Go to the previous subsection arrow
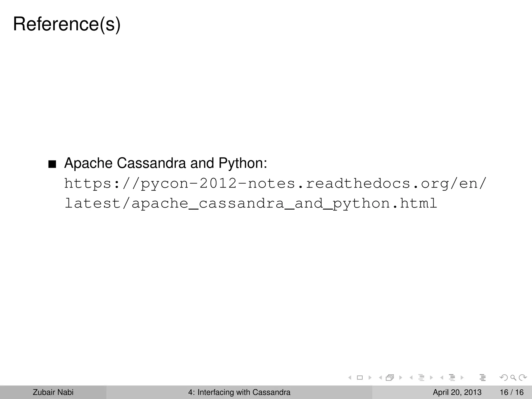The width and height of the screenshot is (532, 399). (x=411, y=377)
